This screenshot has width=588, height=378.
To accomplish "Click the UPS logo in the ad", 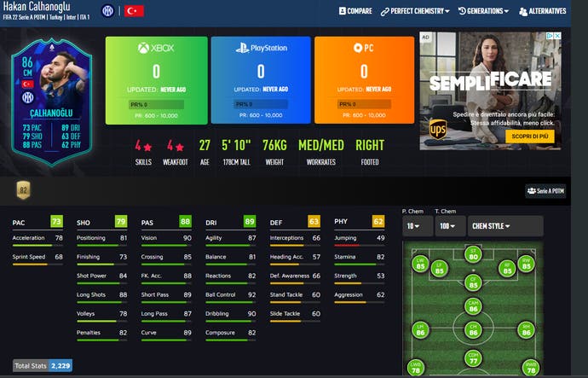I will click(438, 130).
